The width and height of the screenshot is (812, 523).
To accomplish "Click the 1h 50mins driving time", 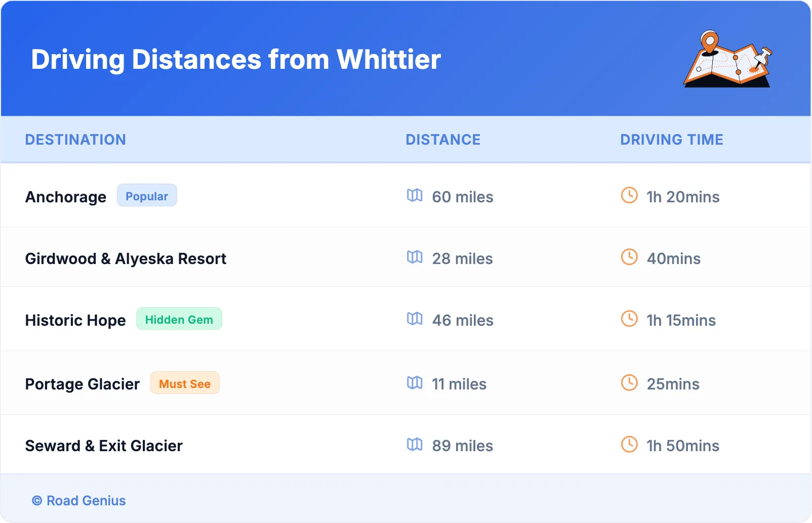I will click(683, 446).
